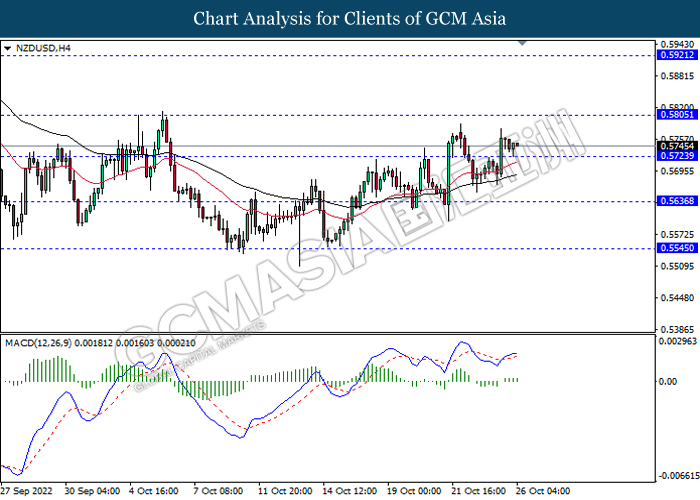Click the 0.55095 price scale value
700x500 pixels.
pos(677,267)
